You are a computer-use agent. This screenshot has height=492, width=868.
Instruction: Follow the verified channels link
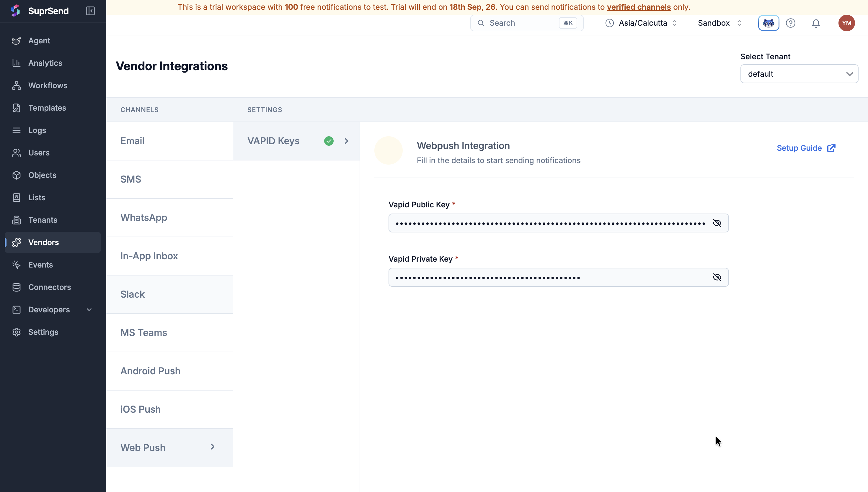(x=638, y=7)
